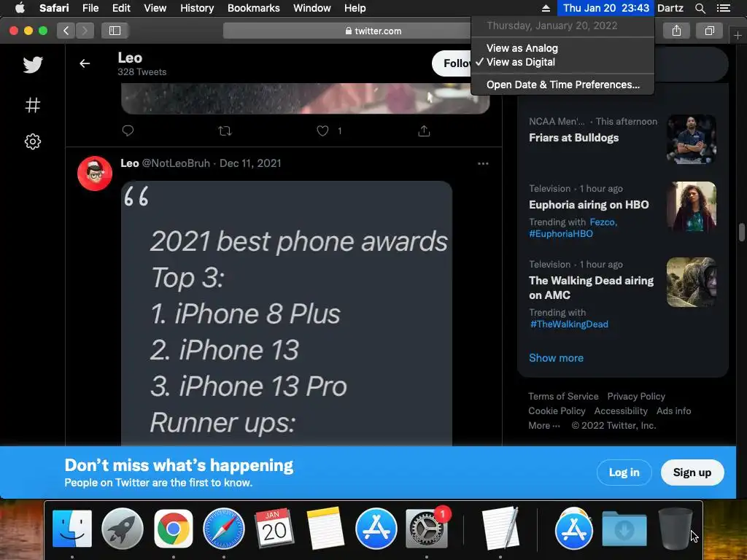This screenshot has width=747, height=560.
Task: Click the Safari Share toolbar button
Action: coord(676,31)
